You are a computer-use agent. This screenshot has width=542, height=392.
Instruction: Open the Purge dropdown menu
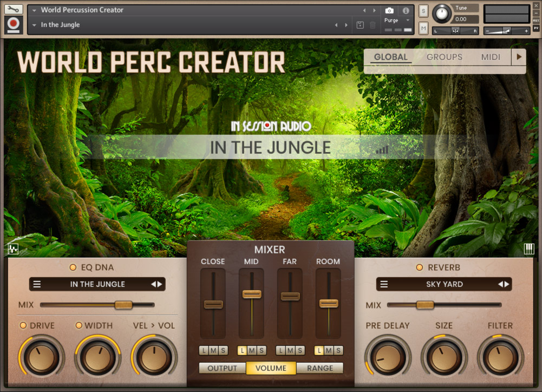pyautogui.click(x=396, y=21)
